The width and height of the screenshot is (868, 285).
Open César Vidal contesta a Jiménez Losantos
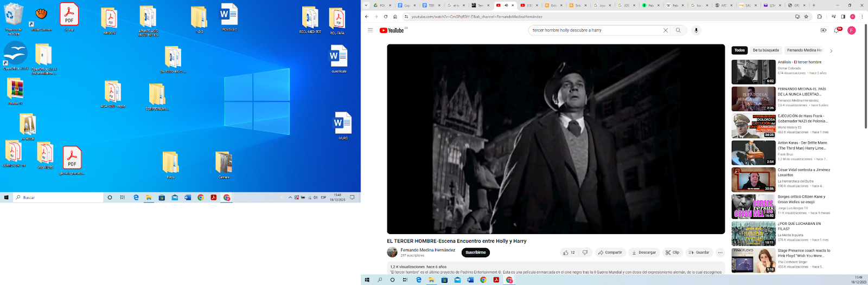(803, 172)
